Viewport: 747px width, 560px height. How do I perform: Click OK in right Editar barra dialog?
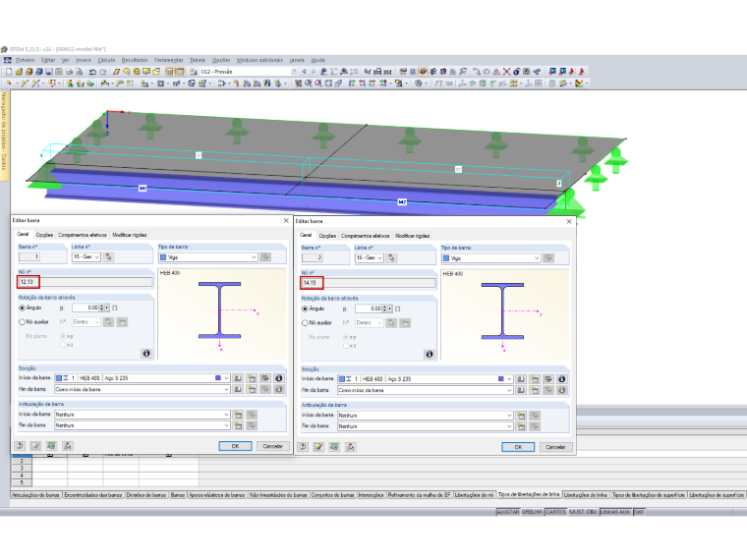518,447
